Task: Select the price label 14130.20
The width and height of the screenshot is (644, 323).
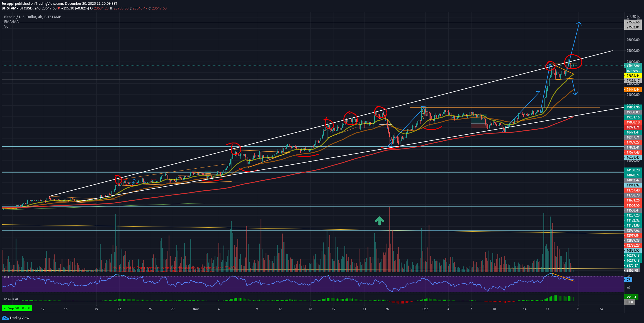Action: coord(633,170)
